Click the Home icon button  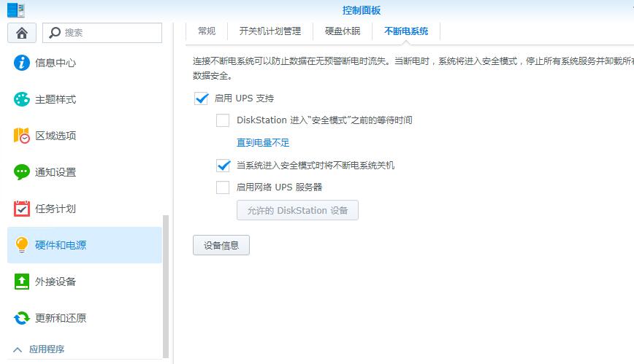pyautogui.click(x=22, y=33)
